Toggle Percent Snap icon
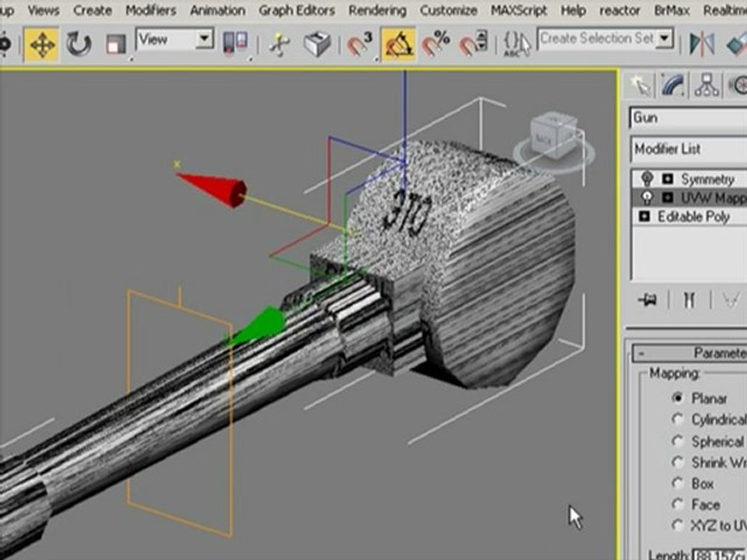This screenshot has height=560, width=747. 436,45
